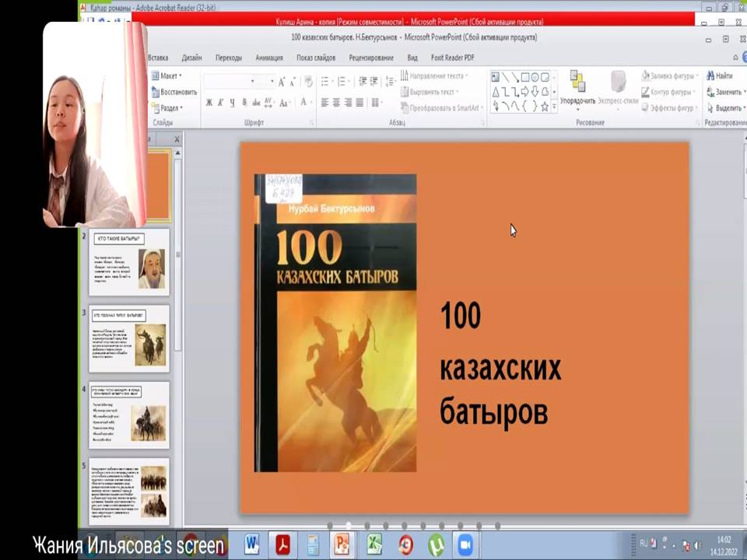Apply underline formatting

coord(232,103)
